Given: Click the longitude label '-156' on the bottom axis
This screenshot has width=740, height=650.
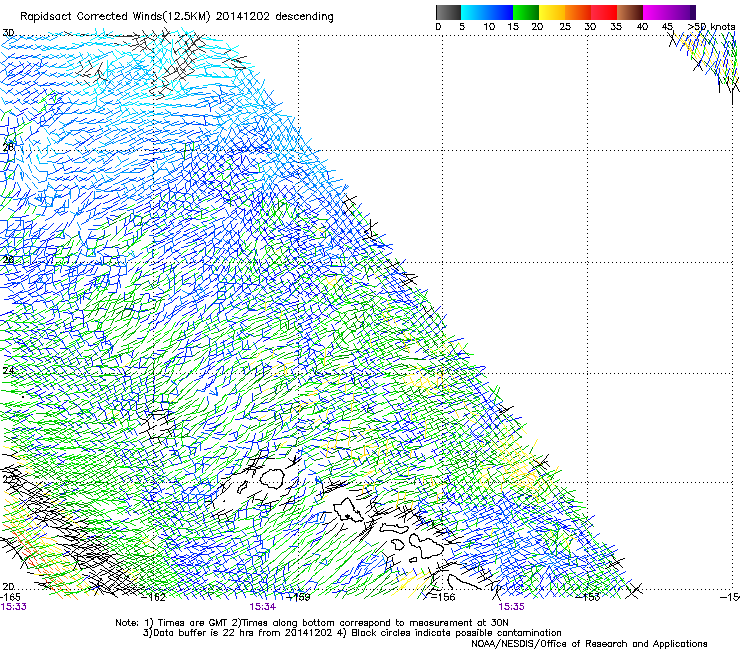Looking at the screenshot, I should (443, 597).
